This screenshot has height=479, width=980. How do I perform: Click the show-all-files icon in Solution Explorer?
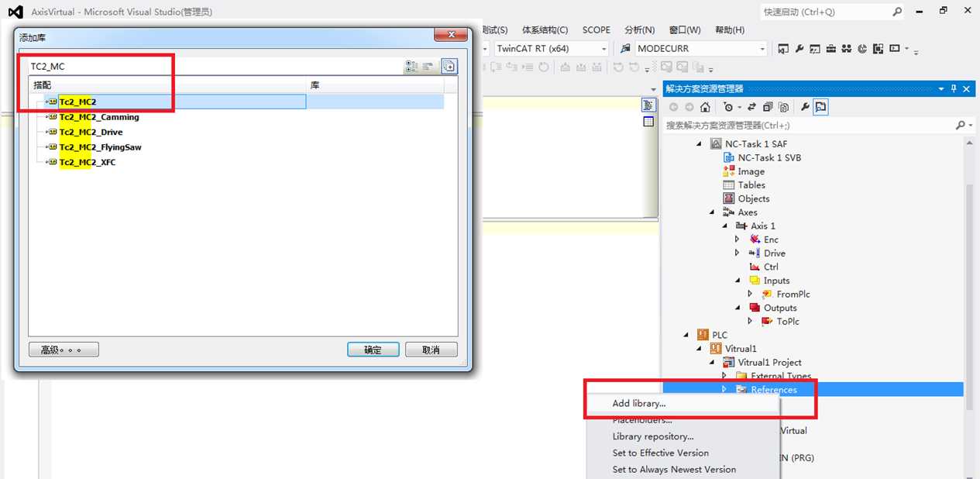pyautogui.click(x=783, y=107)
